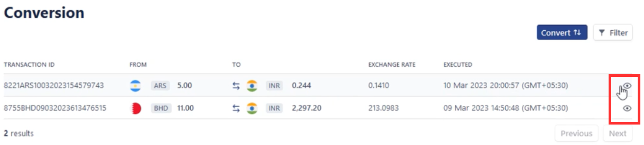This screenshot has width=644, height=145.
Task: Click the India flag in first row
Action: click(252, 86)
